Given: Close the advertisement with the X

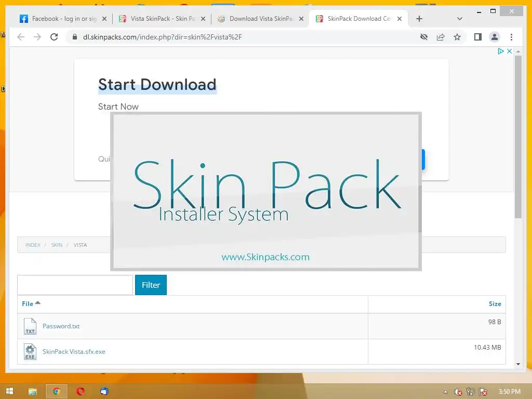Looking at the screenshot, I should pos(509,51).
